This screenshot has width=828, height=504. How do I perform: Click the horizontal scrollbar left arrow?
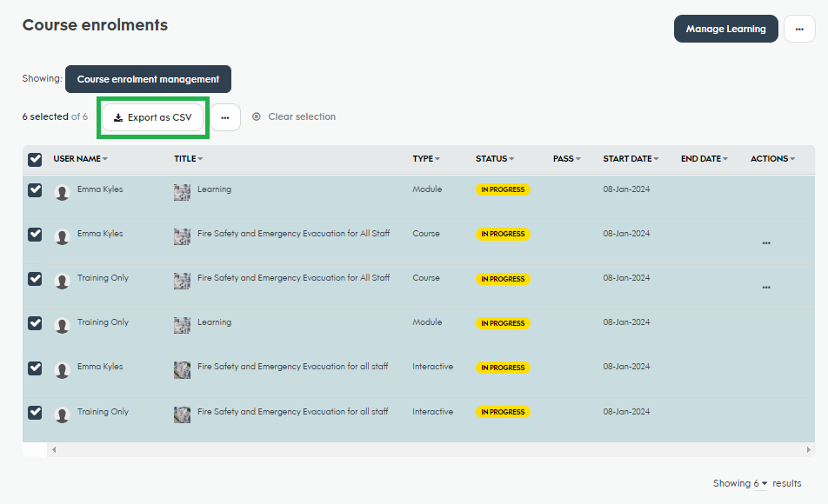[x=54, y=449]
